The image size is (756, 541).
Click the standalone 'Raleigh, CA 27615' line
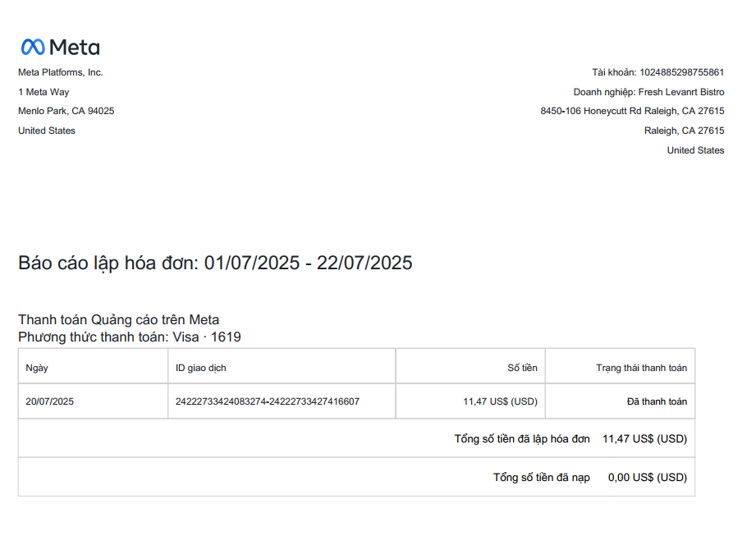[684, 131]
